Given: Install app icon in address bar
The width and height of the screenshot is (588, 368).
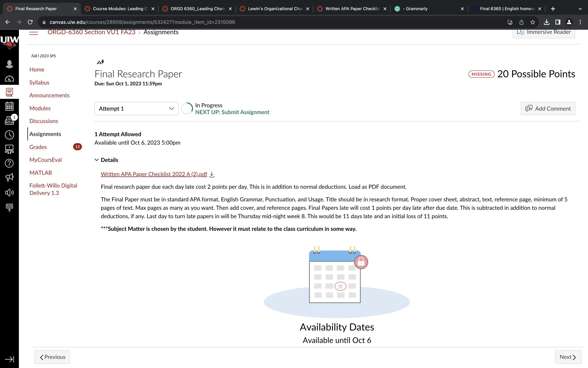Looking at the screenshot, I should (x=510, y=22).
